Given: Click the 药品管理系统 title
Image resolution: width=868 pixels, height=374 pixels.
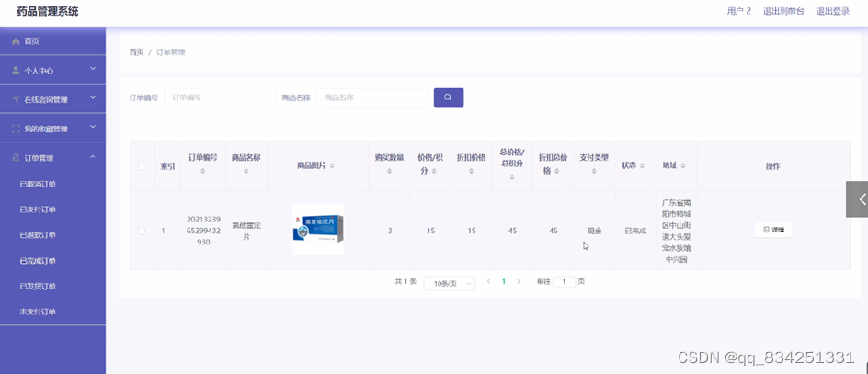Looking at the screenshot, I should tap(48, 11).
